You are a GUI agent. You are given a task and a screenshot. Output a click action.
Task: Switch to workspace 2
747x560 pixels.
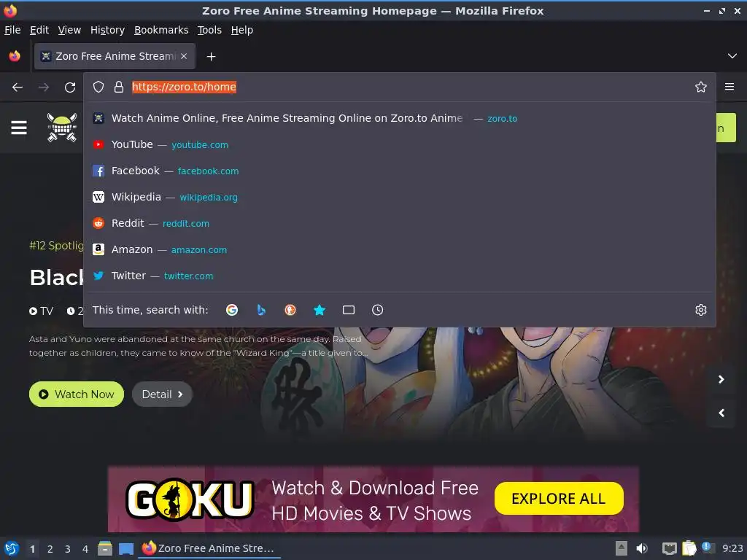click(x=50, y=549)
